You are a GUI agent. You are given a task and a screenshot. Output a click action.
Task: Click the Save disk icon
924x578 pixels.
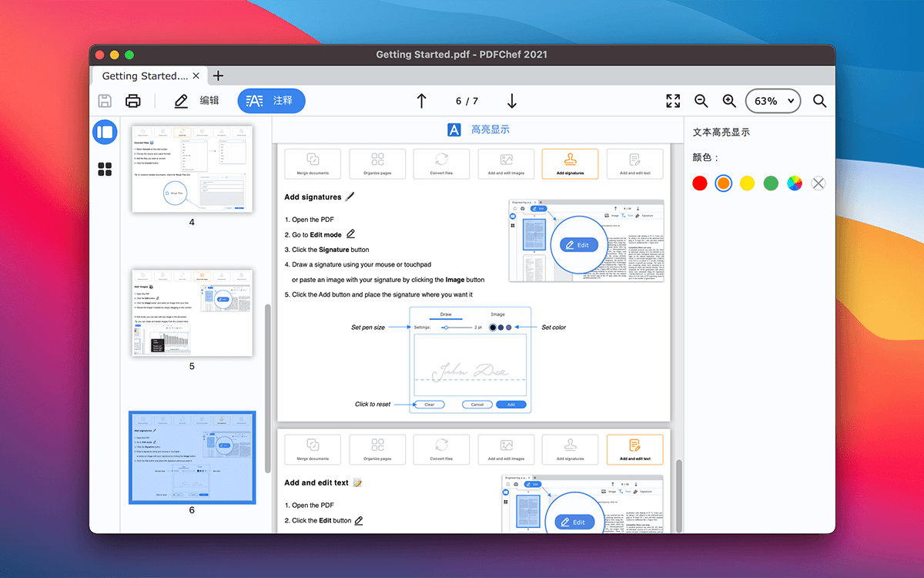point(105,101)
